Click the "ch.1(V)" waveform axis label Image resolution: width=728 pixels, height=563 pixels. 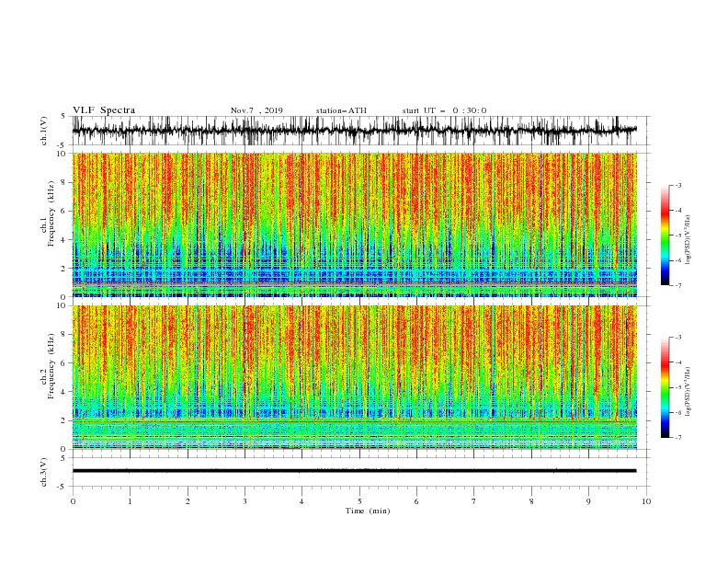tap(44, 131)
